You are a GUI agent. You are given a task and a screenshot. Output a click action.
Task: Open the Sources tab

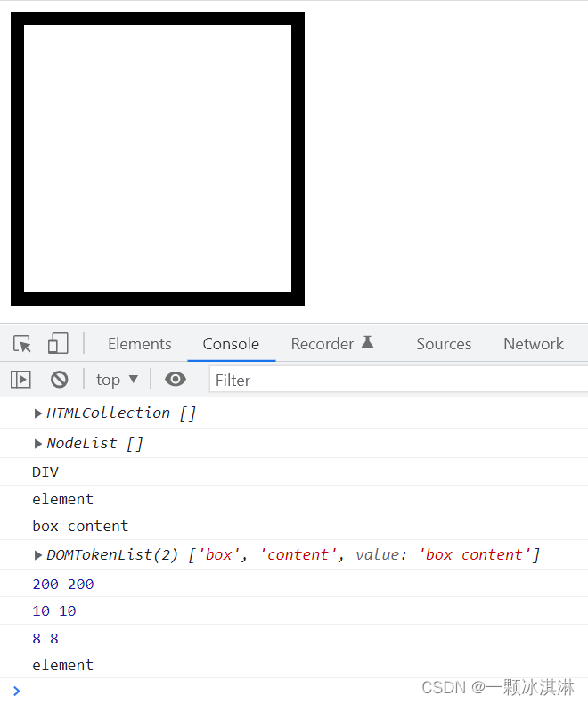(x=444, y=344)
